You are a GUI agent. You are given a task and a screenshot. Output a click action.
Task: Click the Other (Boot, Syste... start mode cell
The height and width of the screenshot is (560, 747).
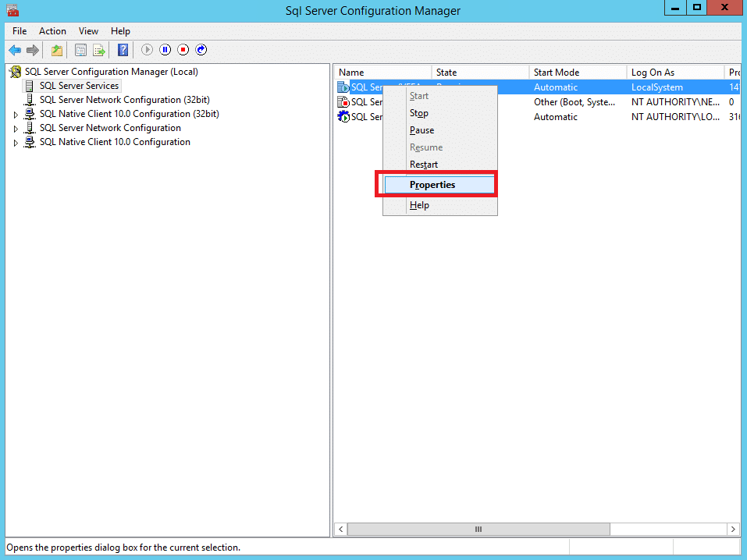tap(574, 102)
